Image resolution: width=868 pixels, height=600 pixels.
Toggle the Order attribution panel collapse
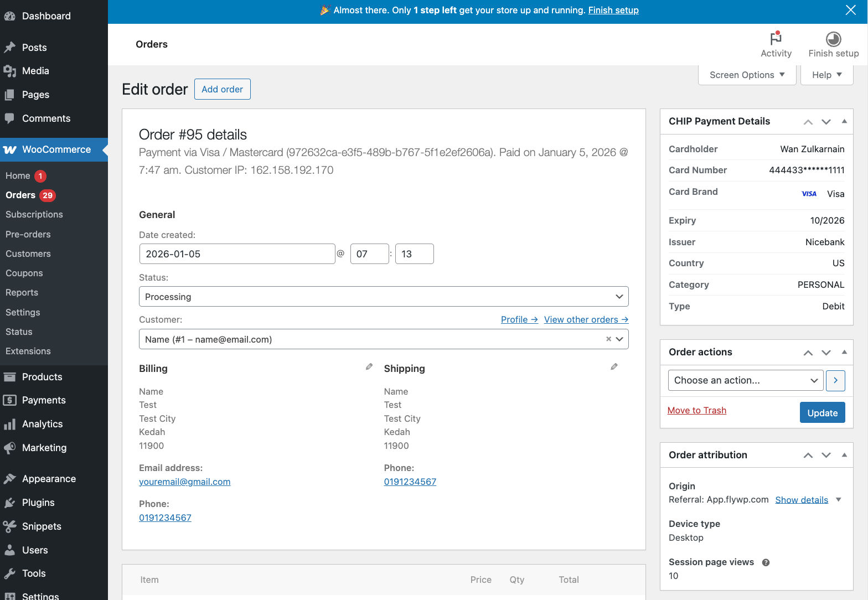844,455
